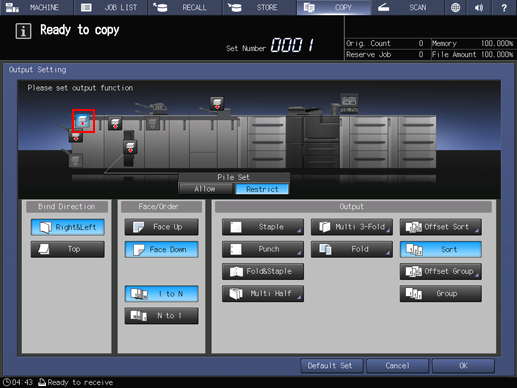Select the output tray icon above the paper feeder

(x=217, y=103)
